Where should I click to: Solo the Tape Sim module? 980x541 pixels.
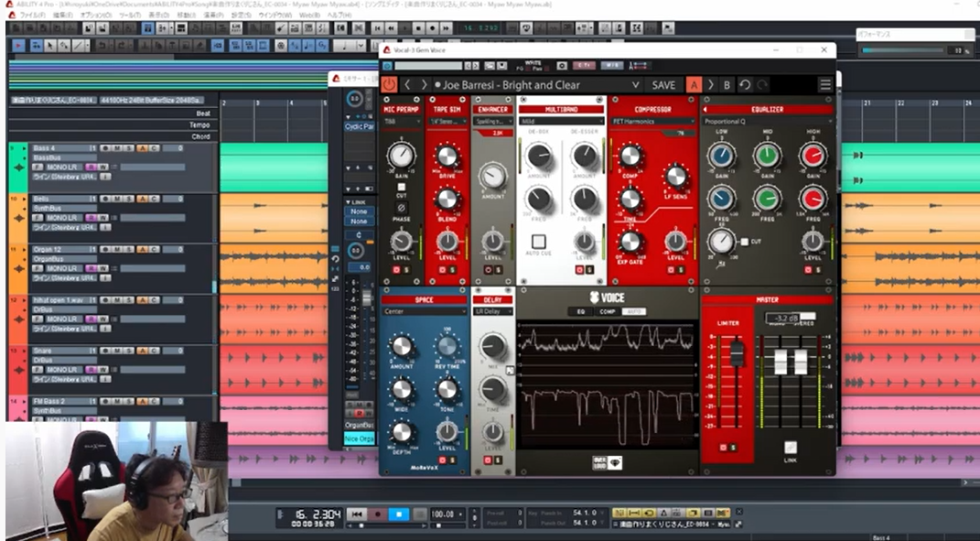click(452, 270)
